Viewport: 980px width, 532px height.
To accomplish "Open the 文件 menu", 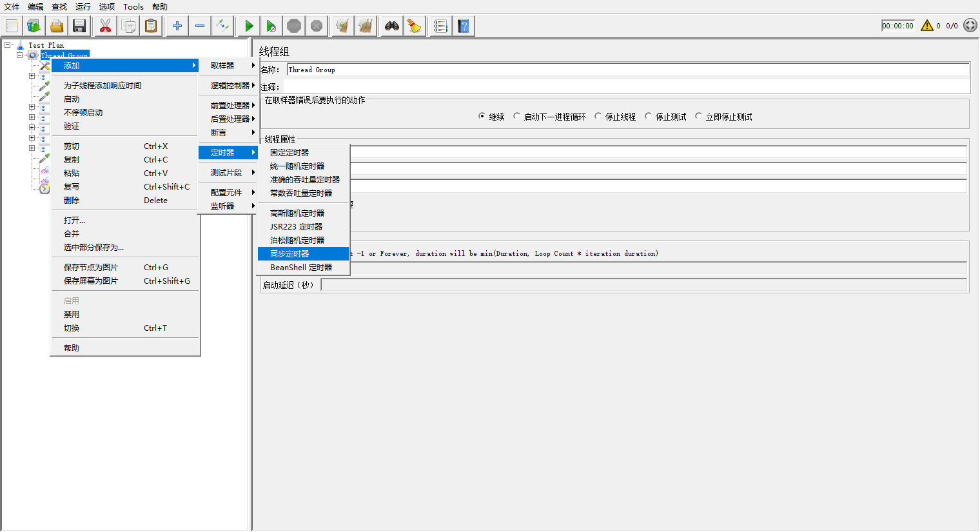I will pyautogui.click(x=12, y=6).
